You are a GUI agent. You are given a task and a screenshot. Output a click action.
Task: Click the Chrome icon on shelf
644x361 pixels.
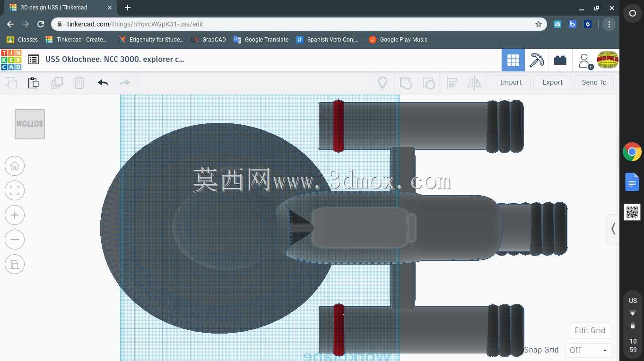[x=632, y=152]
